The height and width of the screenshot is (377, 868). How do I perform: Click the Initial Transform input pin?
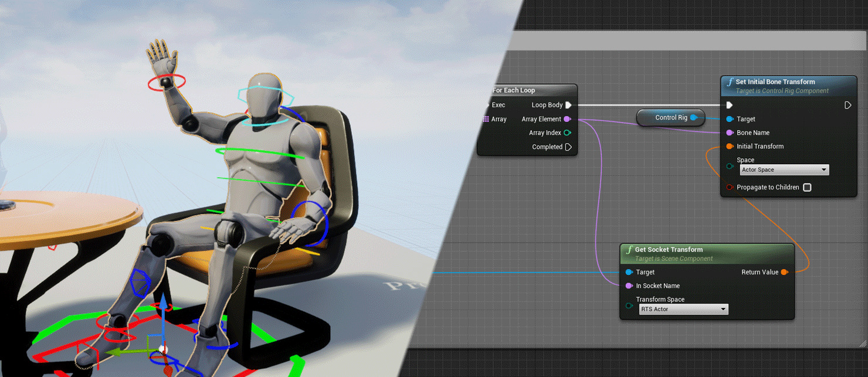click(730, 147)
